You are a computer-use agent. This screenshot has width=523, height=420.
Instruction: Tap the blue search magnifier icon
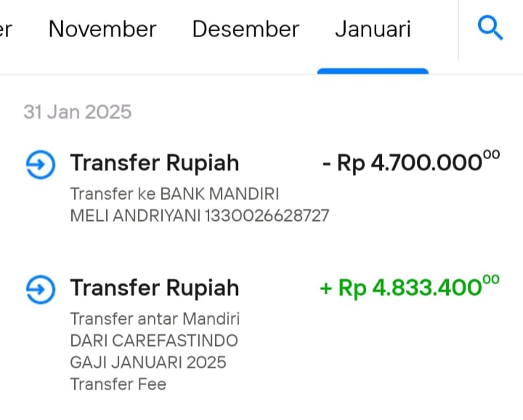click(490, 28)
